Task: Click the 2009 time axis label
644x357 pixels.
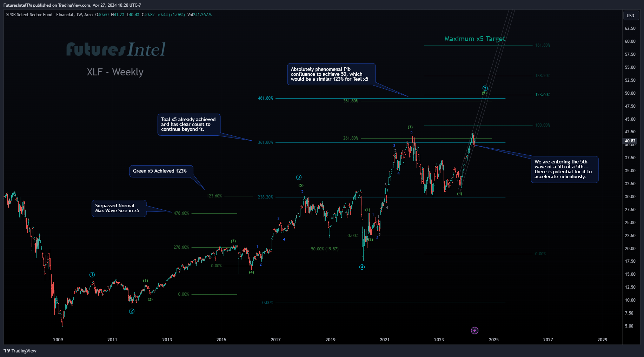Action: [x=58, y=340]
